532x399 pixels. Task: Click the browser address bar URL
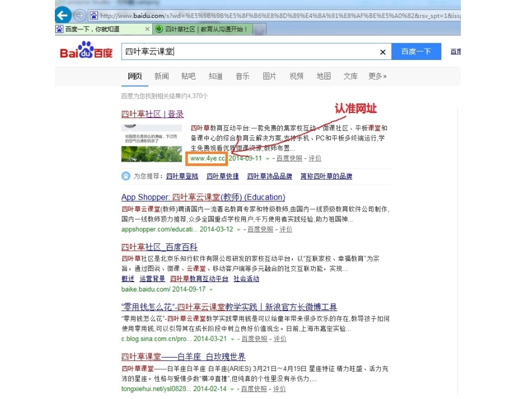[x=280, y=16]
